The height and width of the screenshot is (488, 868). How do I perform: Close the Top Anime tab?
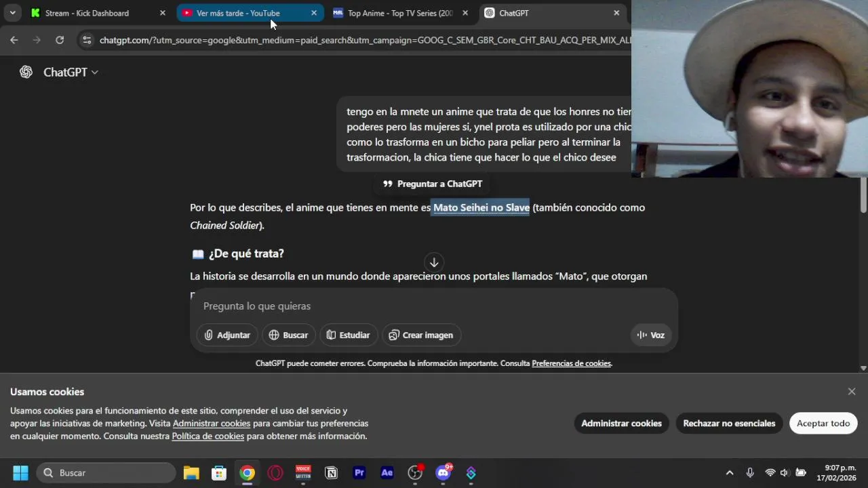(x=465, y=13)
